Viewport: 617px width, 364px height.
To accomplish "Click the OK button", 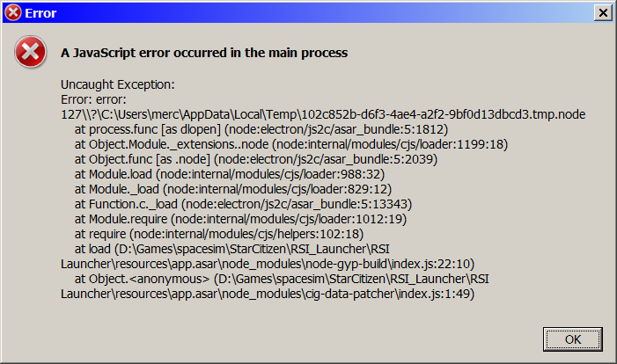I will coord(573,339).
